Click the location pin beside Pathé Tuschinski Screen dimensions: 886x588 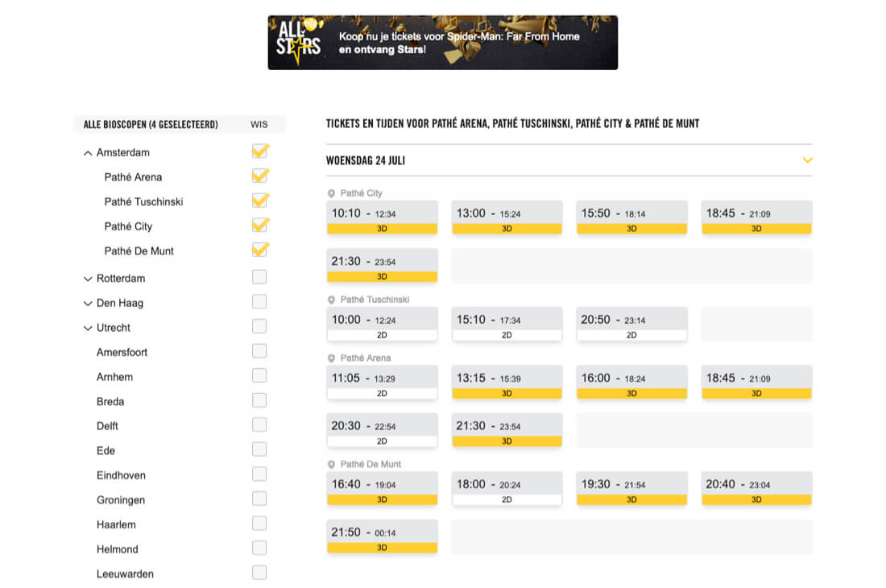331,300
